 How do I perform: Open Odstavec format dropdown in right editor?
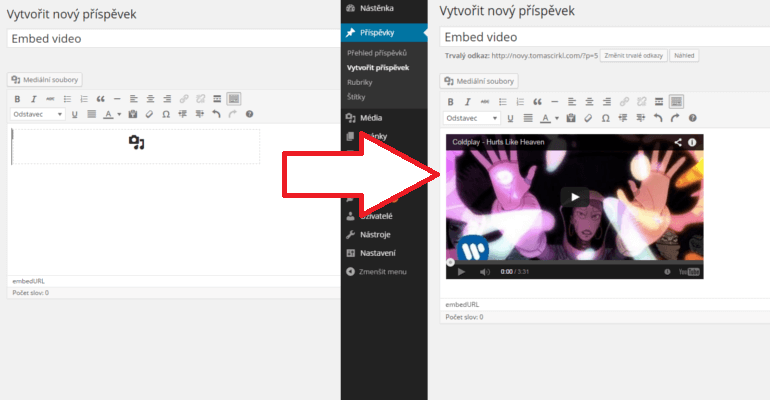click(x=471, y=118)
